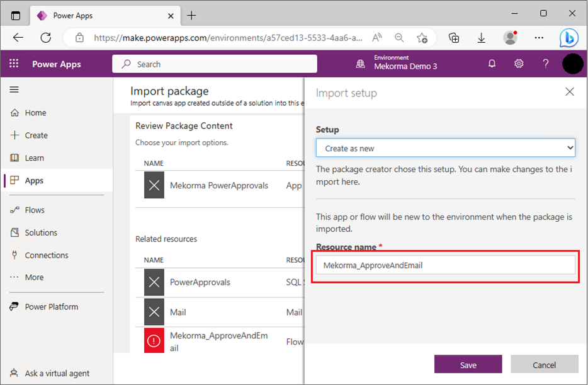Click the Save button

pyautogui.click(x=468, y=365)
